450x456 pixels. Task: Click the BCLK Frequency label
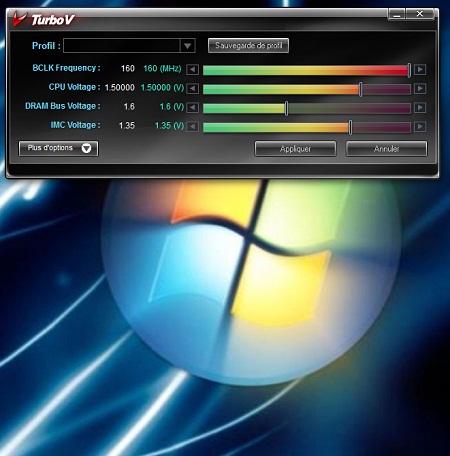coord(66,68)
